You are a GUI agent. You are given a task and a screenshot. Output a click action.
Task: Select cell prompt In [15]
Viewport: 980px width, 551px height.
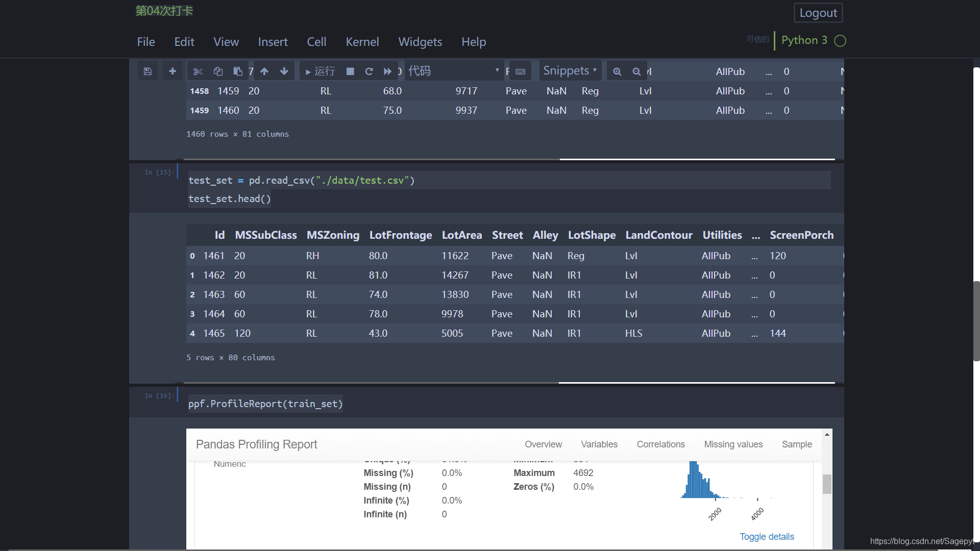[159, 172]
